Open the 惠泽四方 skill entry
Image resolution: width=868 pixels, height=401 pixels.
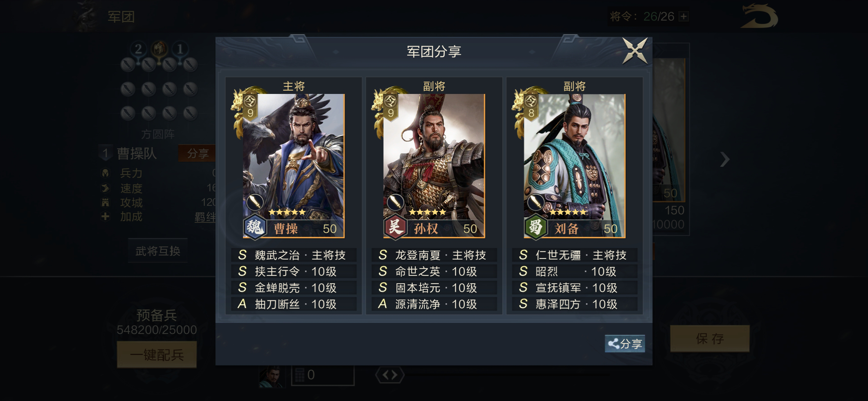pos(575,304)
